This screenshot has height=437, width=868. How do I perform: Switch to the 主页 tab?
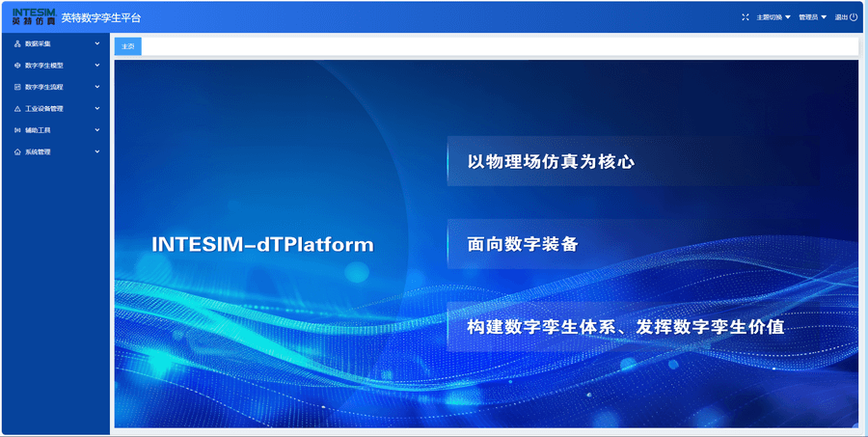[x=127, y=46]
